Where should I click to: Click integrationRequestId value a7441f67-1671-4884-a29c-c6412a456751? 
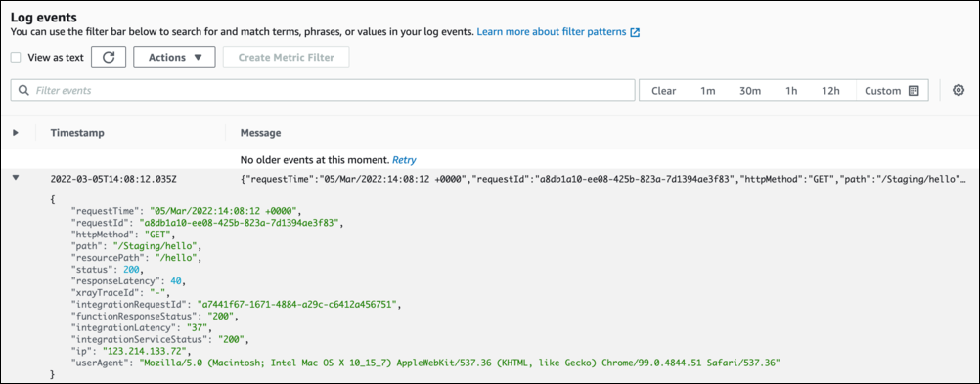pos(296,304)
